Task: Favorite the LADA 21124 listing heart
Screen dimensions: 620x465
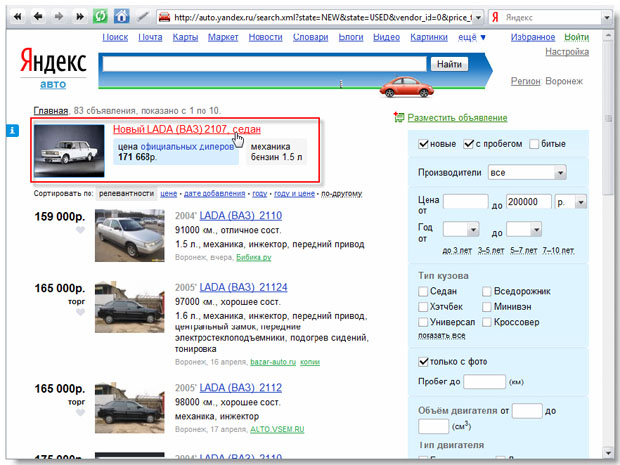Action: (x=80, y=312)
